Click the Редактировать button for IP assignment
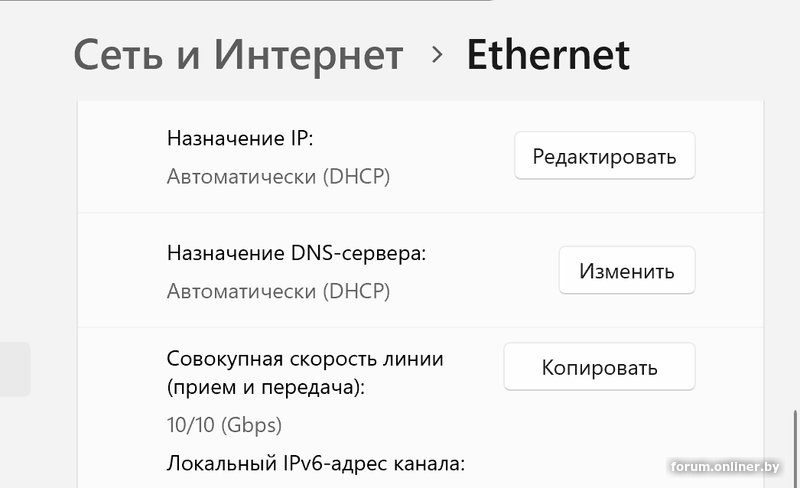The image size is (800, 488). pyautogui.click(x=604, y=157)
